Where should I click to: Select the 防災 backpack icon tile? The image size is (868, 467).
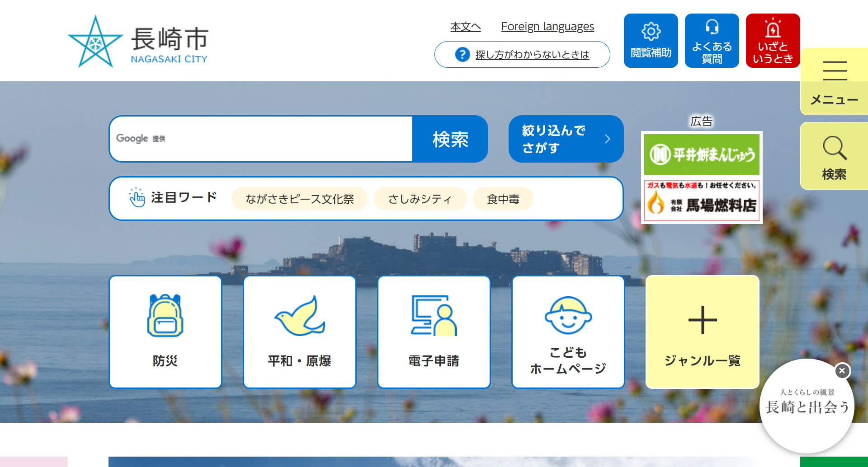coord(165,332)
